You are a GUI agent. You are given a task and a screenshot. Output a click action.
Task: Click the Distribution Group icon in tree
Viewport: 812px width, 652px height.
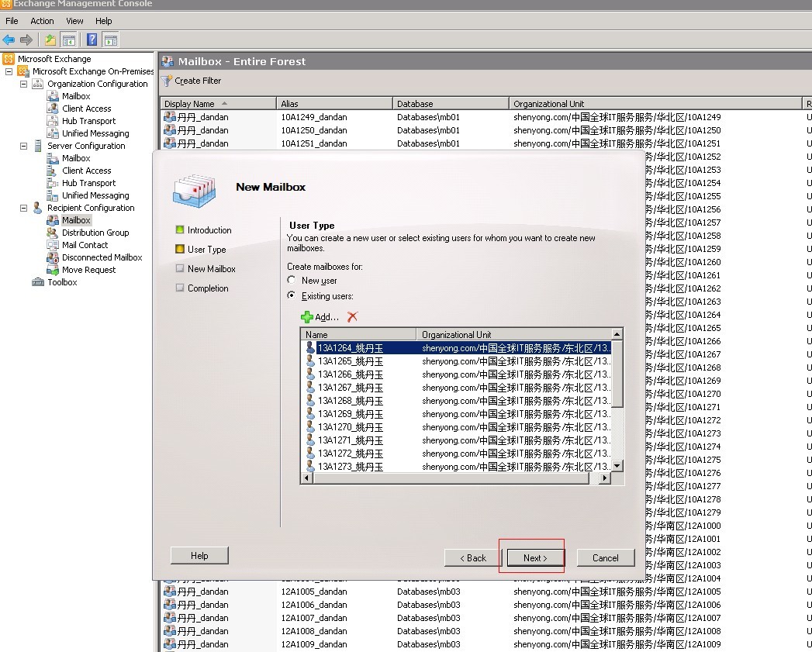52,233
